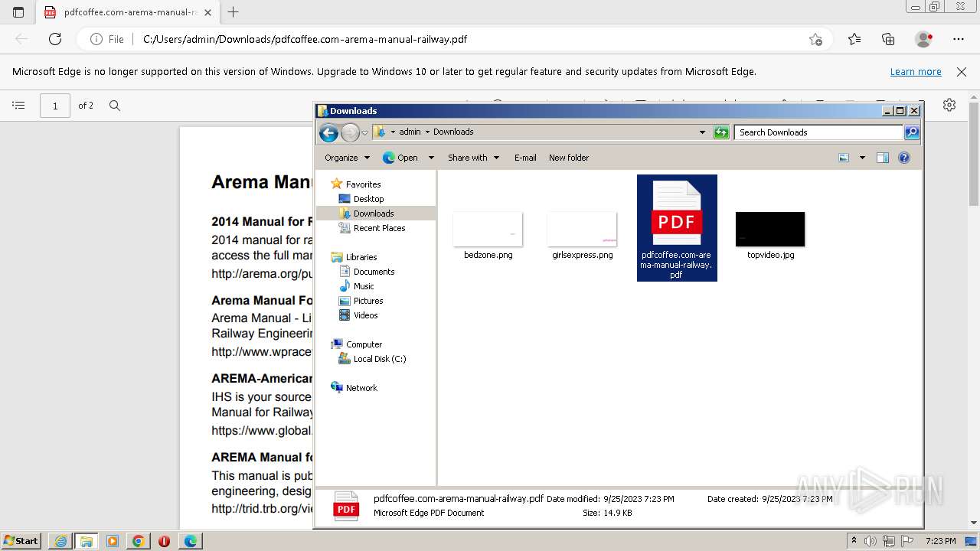Select topvideo.jpg thumbnail
This screenshot has width=980, height=551.
click(x=770, y=230)
